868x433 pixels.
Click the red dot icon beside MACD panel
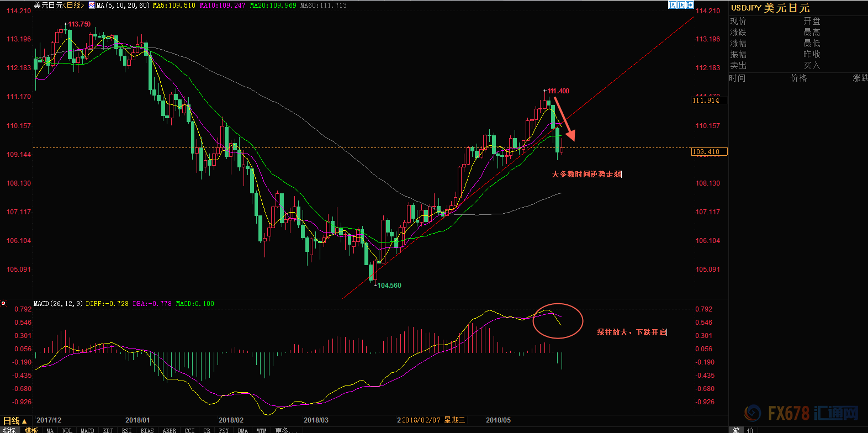[x=3, y=303]
